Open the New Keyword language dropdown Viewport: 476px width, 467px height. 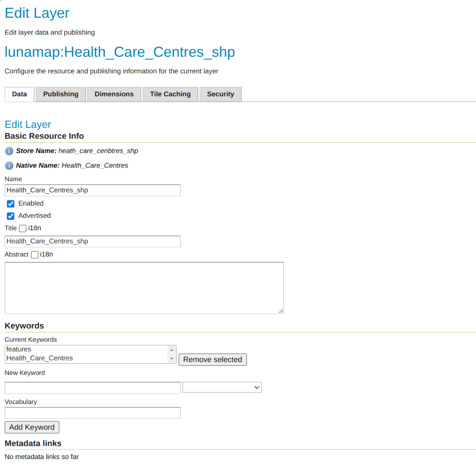[x=222, y=388]
